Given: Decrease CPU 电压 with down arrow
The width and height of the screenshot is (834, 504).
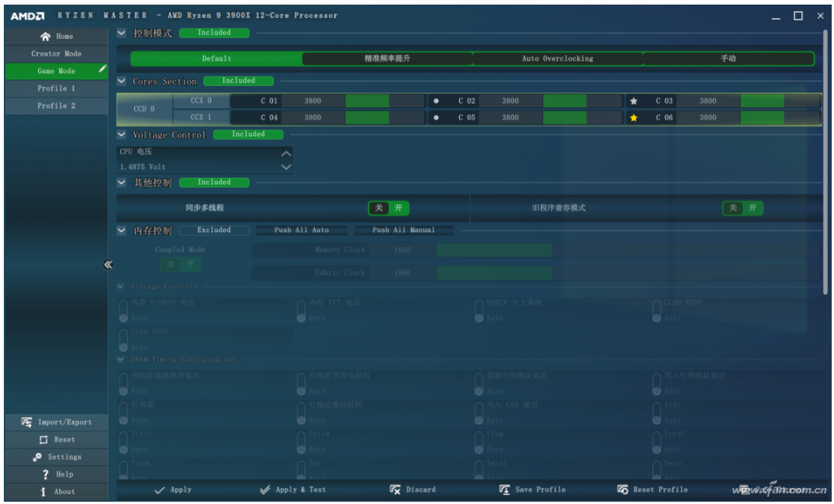Looking at the screenshot, I should (286, 167).
